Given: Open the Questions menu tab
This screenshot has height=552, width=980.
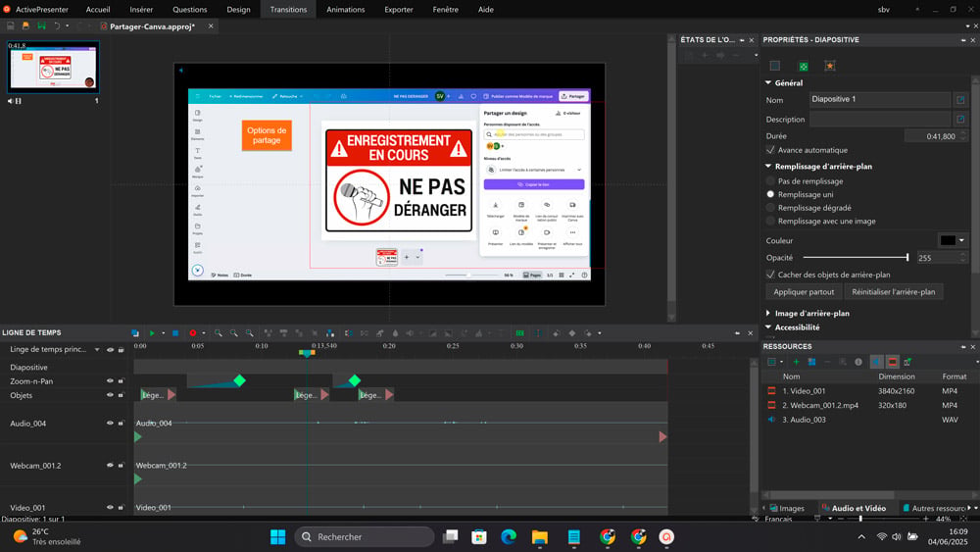Looking at the screenshot, I should coord(190,10).
